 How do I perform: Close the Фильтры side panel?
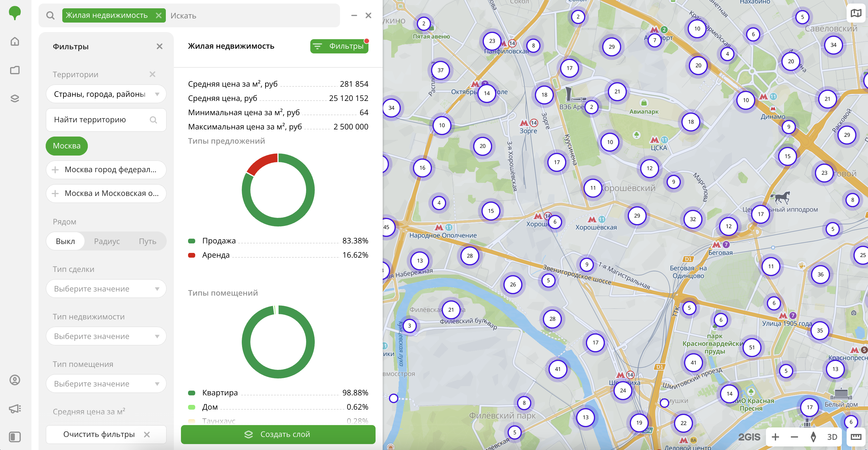pyautogui.click(x=159, y=47)
